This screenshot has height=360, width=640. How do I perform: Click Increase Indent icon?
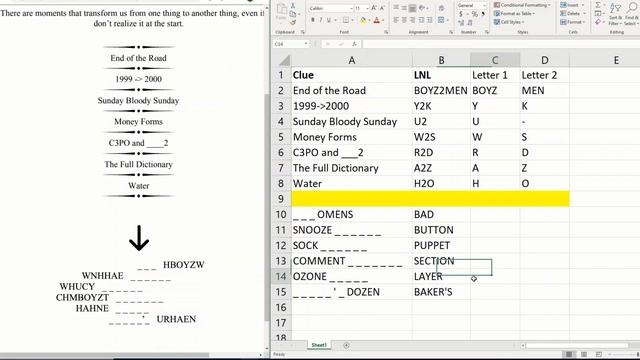point(430,20)
